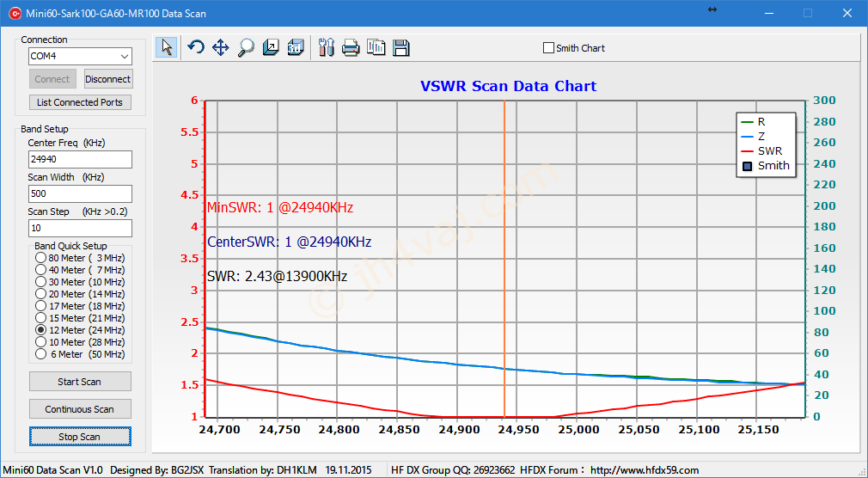Click the VSWR Scan Data Chart title
This screenshot has width=868, height=478.
[x=508, y=87]
